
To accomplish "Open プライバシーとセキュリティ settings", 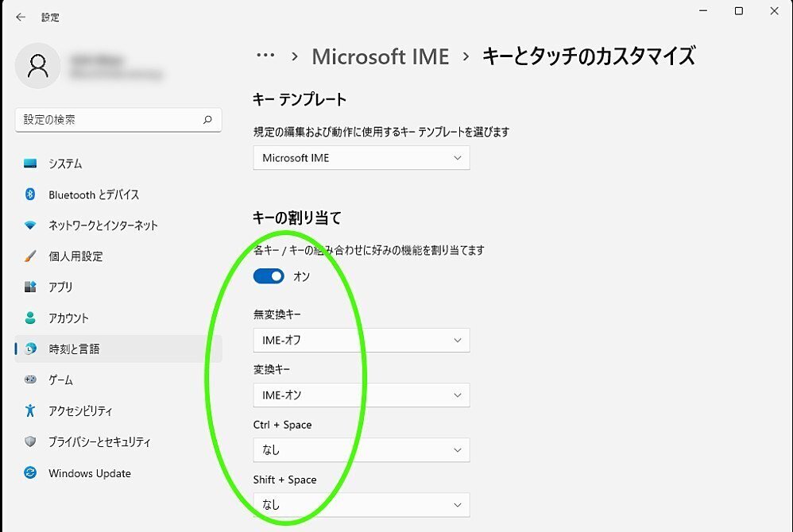I will click(x=118, y=441).
